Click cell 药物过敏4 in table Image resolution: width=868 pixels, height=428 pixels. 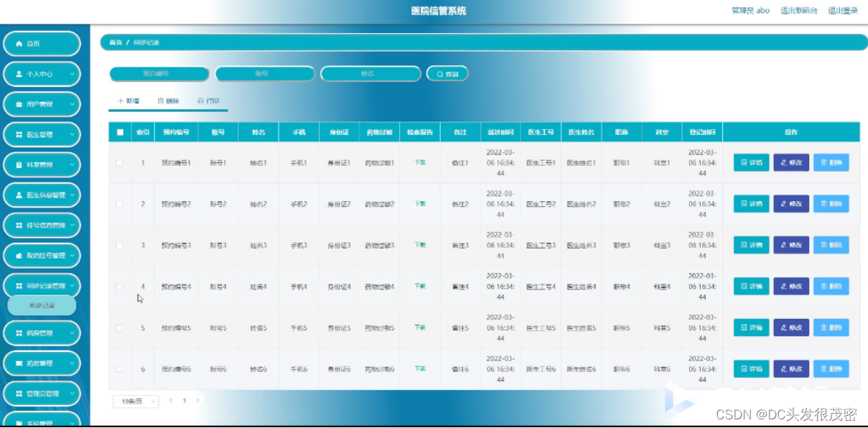click(379, 287)
